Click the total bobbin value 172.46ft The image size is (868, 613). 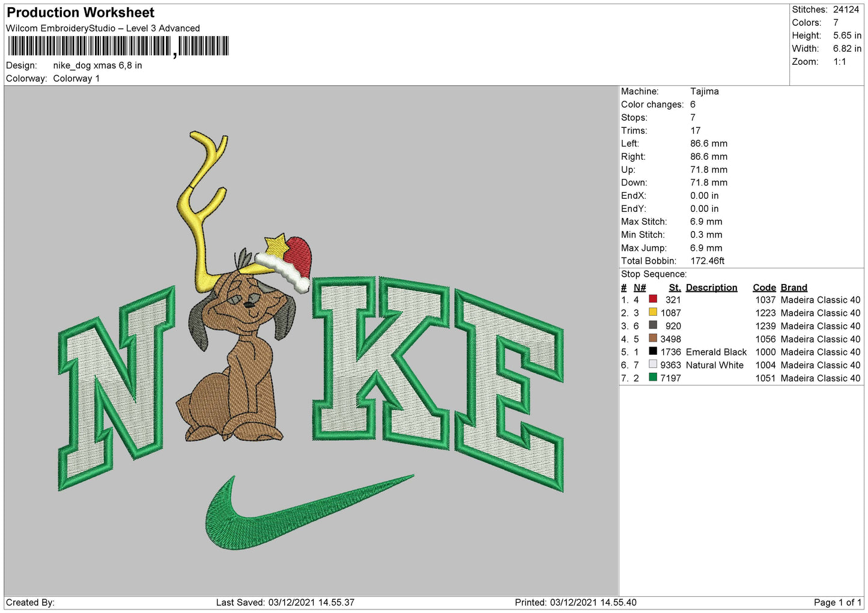(708, 261)
